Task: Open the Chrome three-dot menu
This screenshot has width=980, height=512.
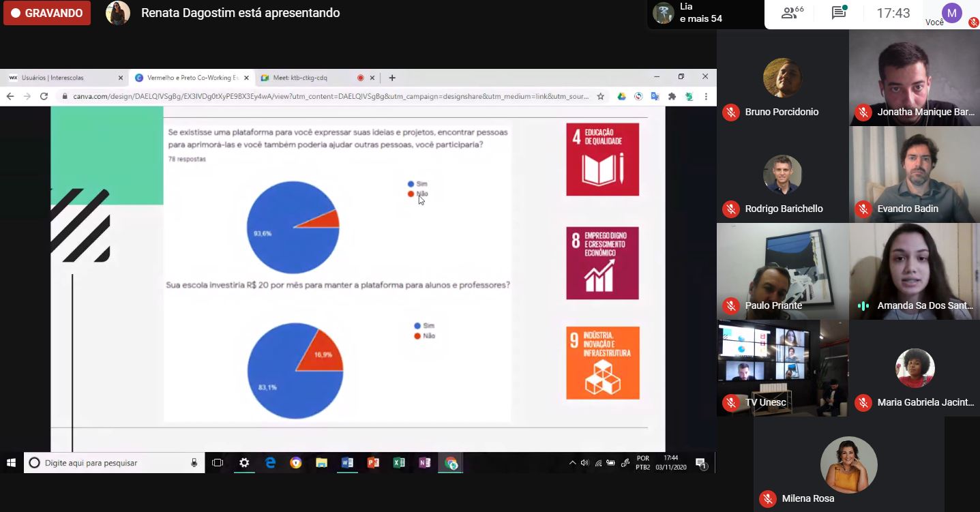Action: click(706, 97)
